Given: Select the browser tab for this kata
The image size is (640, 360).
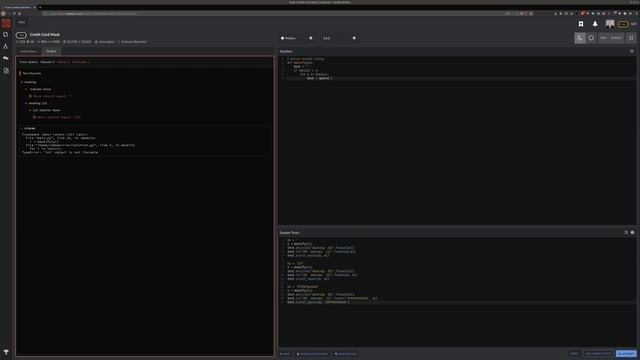Looking at the screenshot, I should coord(18,7).
